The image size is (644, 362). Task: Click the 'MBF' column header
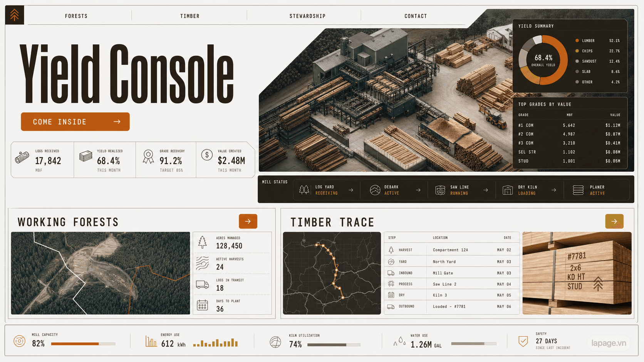(570, 115)
